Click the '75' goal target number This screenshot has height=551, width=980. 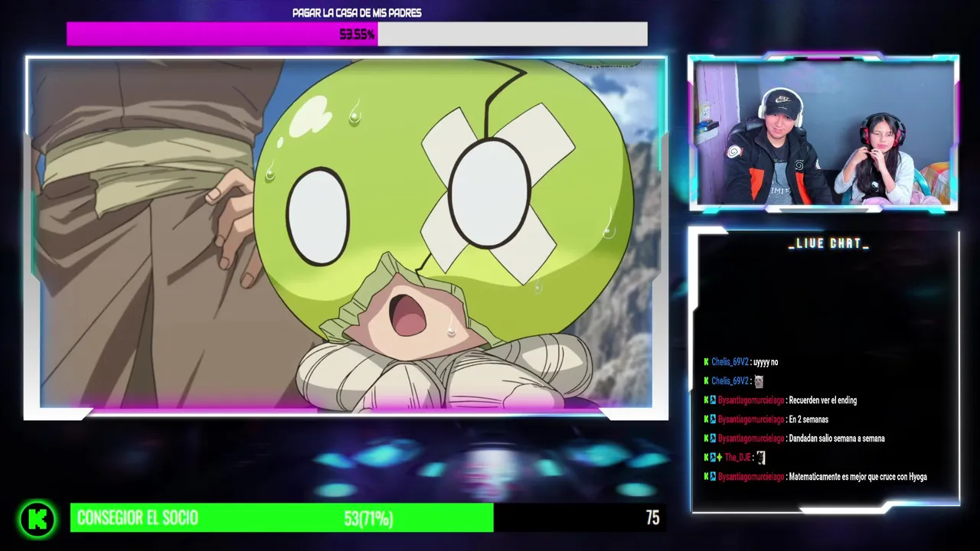(652, 518)
